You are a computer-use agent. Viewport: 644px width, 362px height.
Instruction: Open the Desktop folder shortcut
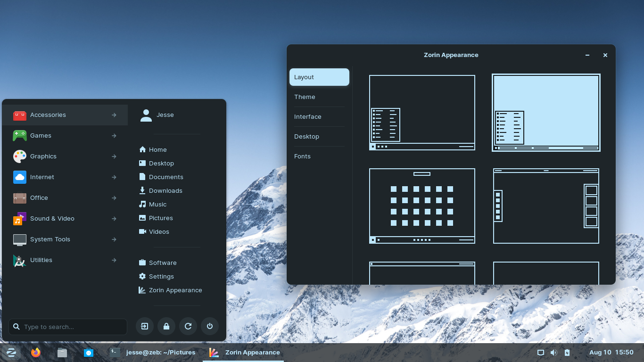click(157, 163)
